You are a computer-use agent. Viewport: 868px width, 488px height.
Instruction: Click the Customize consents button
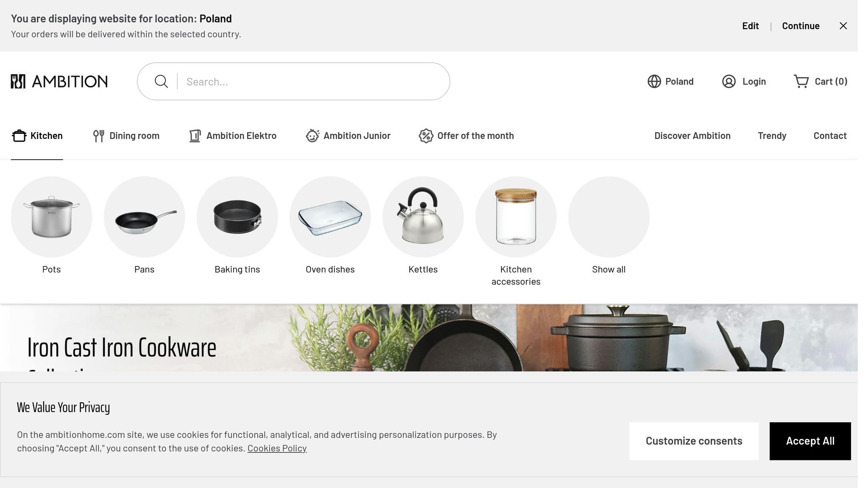pos(694,441)
